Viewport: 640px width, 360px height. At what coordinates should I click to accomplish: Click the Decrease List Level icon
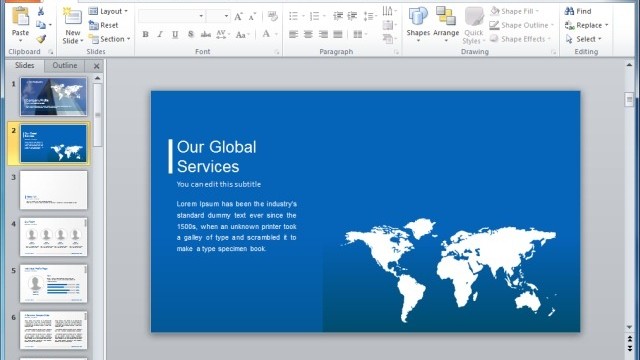pos(338,16)
